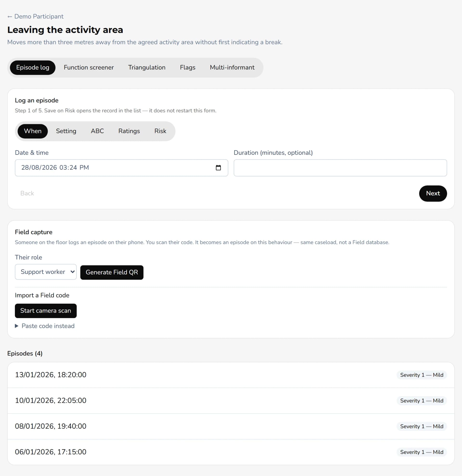Viewport: 462px width, 476px height.
Task: Click the Import a Field code label
Action: (42, 296)
